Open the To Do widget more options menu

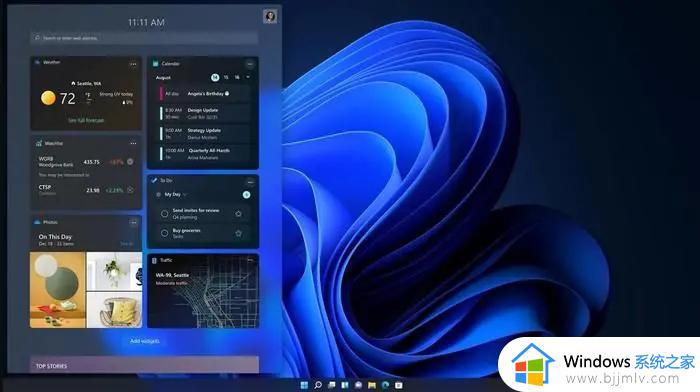250,181
